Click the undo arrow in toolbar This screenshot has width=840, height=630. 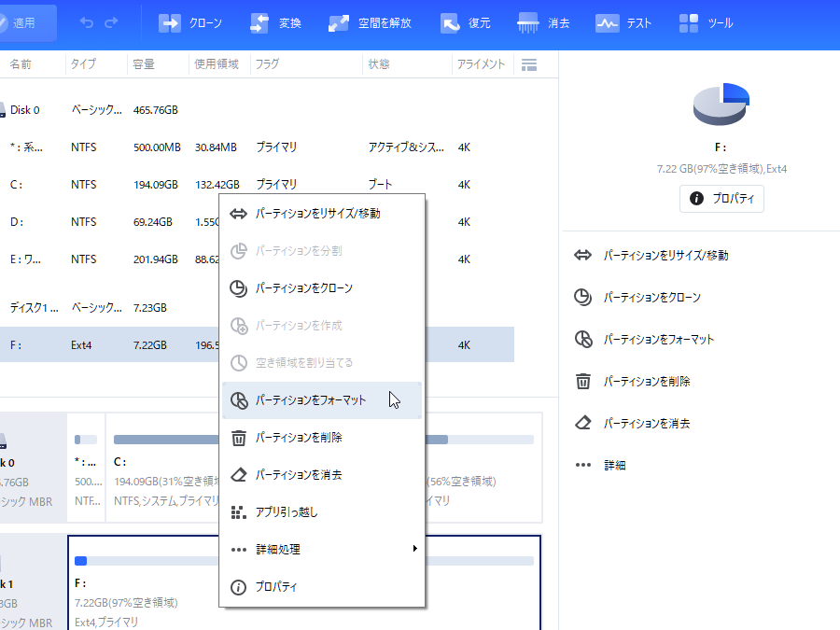pyautogui.click(x=87, y=22)
